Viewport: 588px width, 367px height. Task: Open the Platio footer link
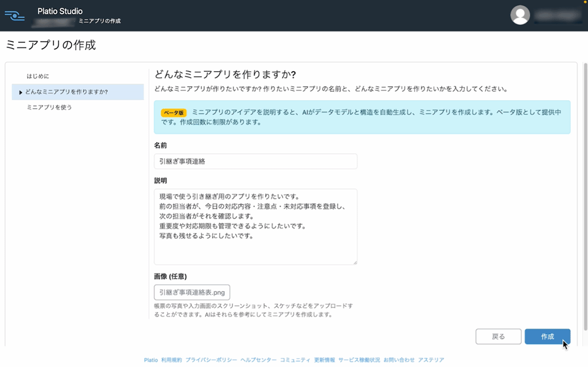click(151, 360)
